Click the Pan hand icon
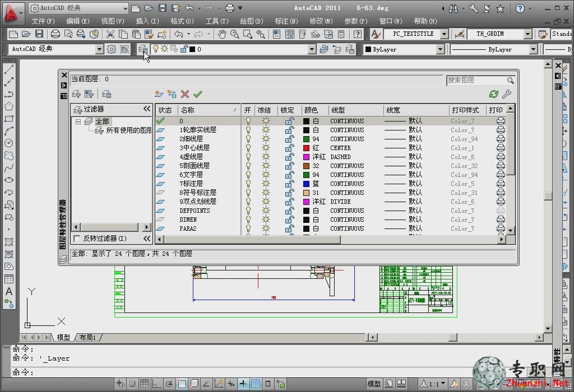The image size is (574, 392). 221,34
